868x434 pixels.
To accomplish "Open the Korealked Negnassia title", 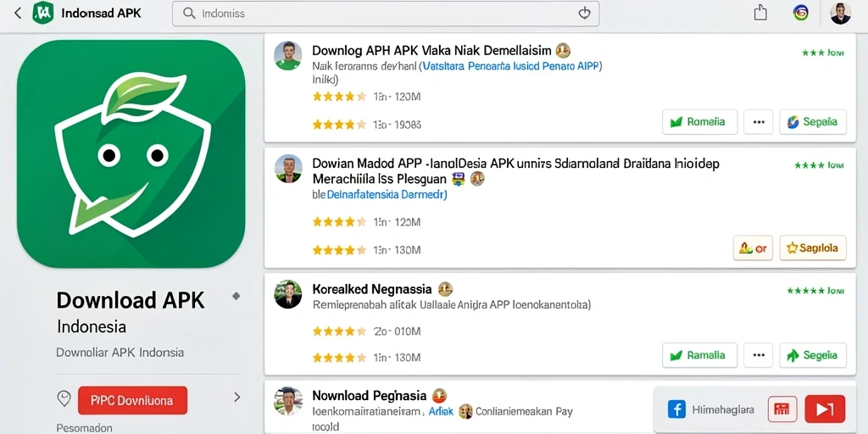I will click(372, 289).
